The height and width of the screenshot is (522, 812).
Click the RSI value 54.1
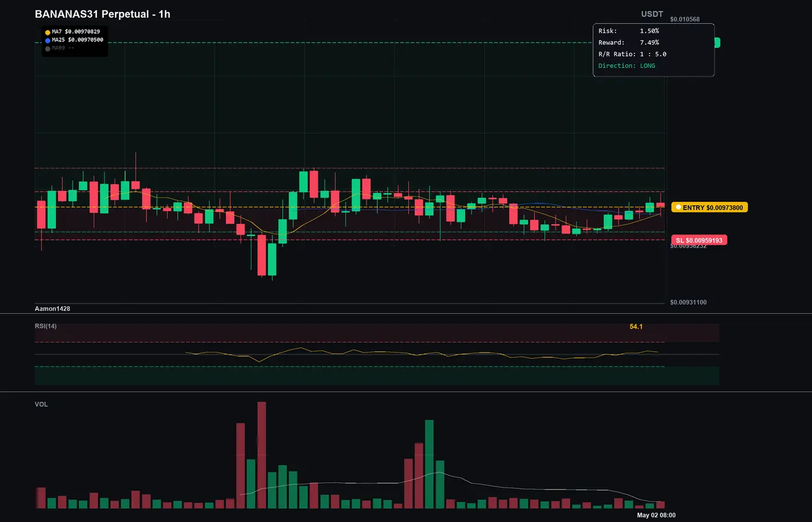click(636, 327)
